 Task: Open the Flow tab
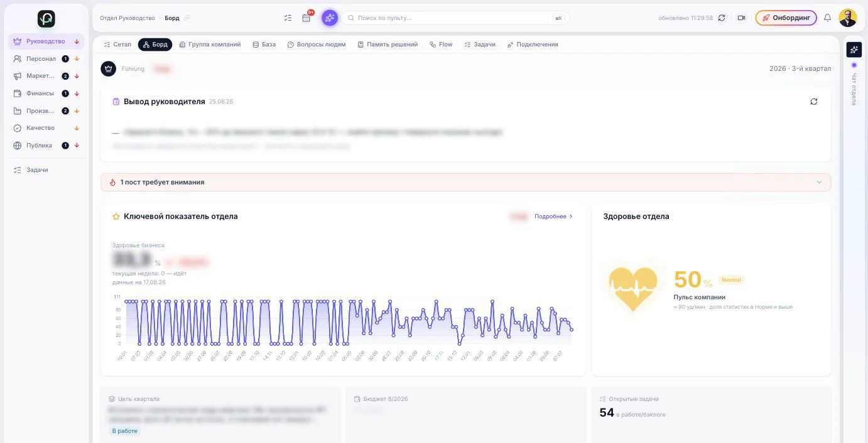[x=441, y=45]
